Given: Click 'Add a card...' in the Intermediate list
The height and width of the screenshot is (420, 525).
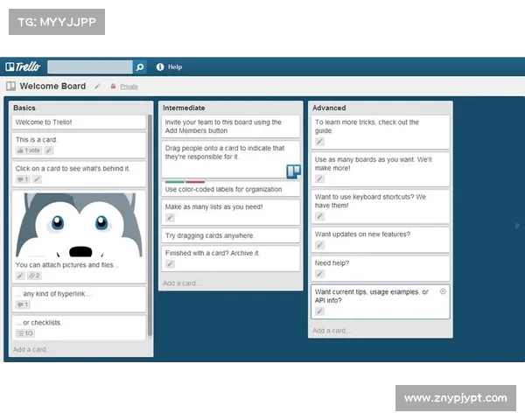Looking at the screenshot, I should (182, 283).
